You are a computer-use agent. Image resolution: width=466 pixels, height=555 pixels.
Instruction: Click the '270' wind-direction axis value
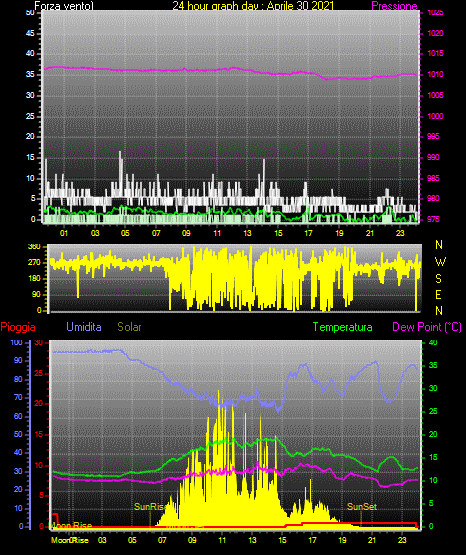click(x=34, y=263)
